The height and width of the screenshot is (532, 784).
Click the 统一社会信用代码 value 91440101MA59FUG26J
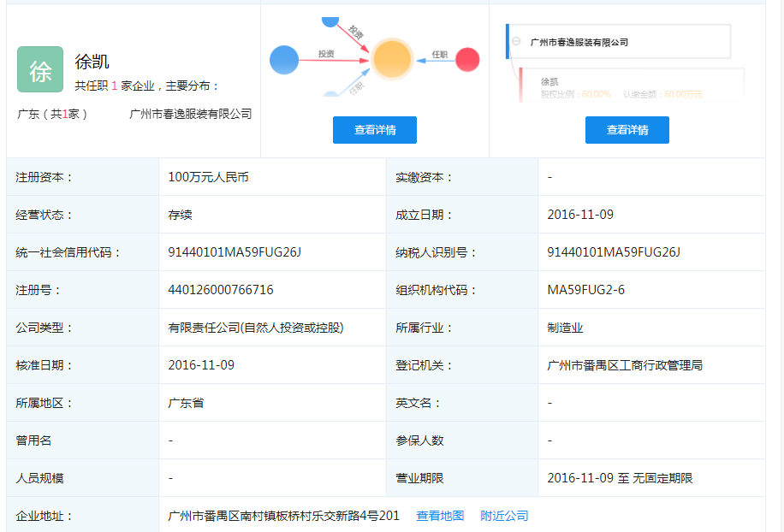235,252
